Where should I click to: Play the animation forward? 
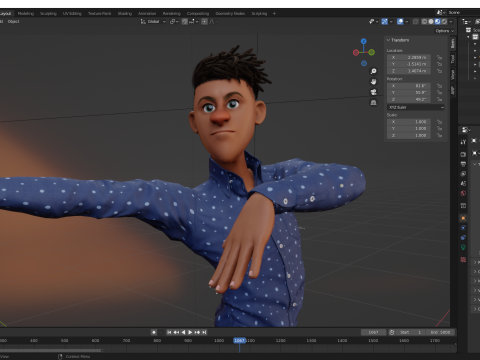click(x=190, y=332)
